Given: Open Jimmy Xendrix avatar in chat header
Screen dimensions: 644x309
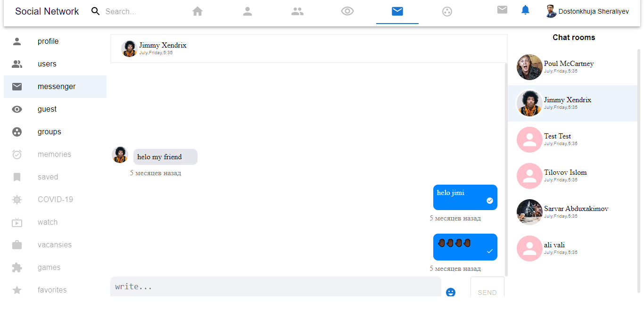Looking at the screenshot, I should [x=129, y=49].
